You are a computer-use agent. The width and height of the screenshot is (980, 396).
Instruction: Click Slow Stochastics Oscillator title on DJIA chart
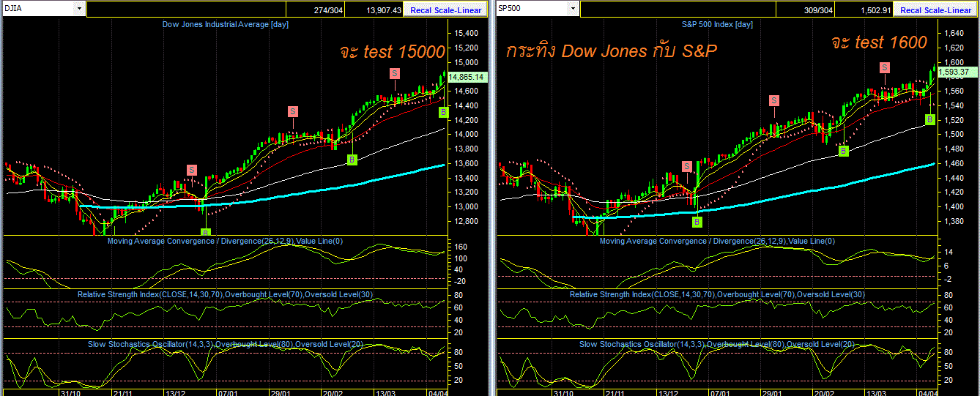225,344
